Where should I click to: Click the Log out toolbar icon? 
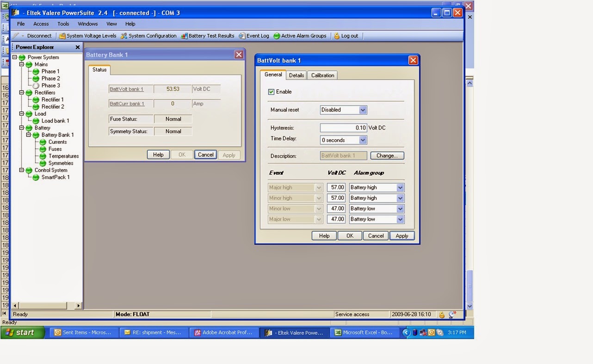[337, 36]
